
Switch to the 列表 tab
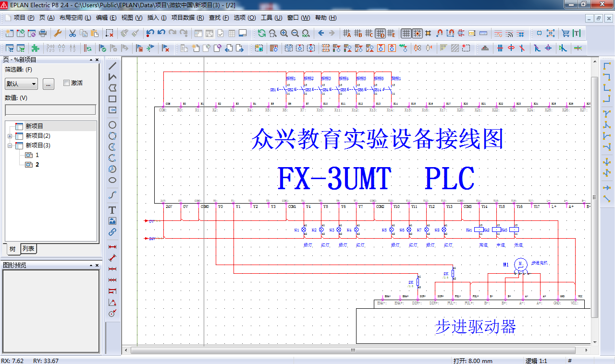pyautogui.click(x=28, y=249)
